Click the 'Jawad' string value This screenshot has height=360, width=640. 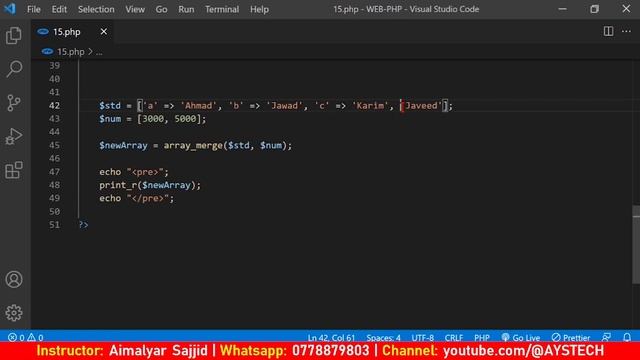pos(284,105)
